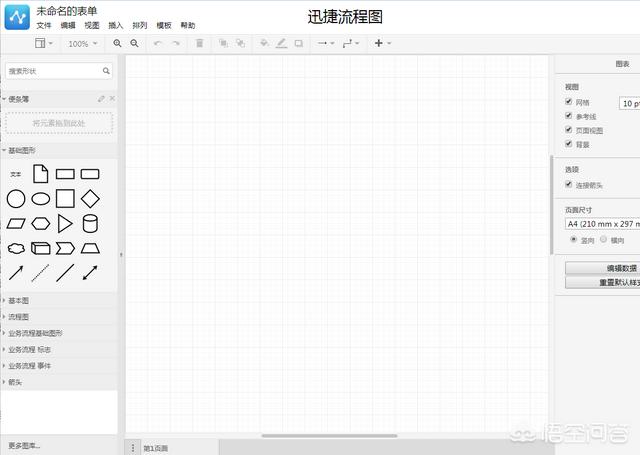Image resolution: width=640 pixels, height=455 pixels.
Task: Open the 编辑 menu
Action: [68, 26]
